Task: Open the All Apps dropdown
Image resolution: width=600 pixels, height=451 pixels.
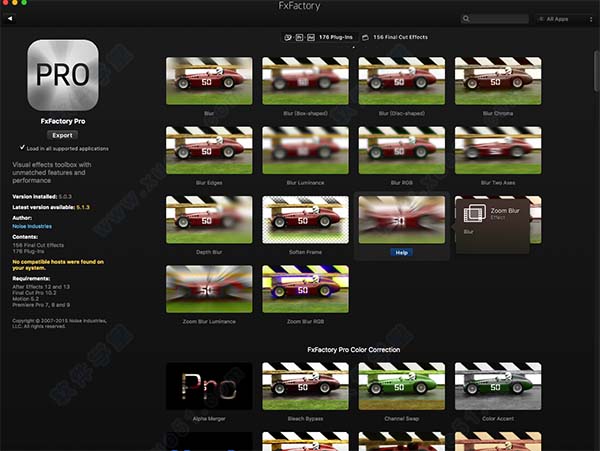Action: [564, 19]
